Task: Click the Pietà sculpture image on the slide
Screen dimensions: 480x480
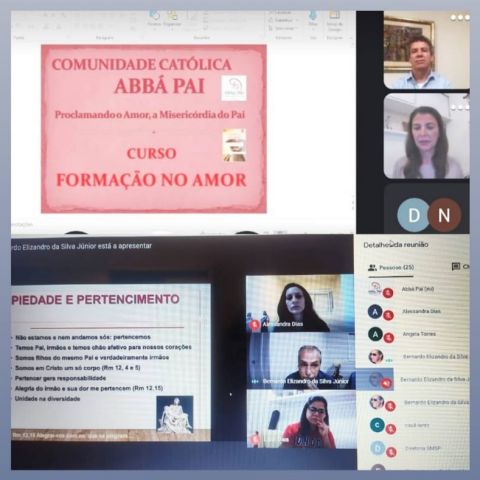Action: pyautogui.click(x=175, y=414)
